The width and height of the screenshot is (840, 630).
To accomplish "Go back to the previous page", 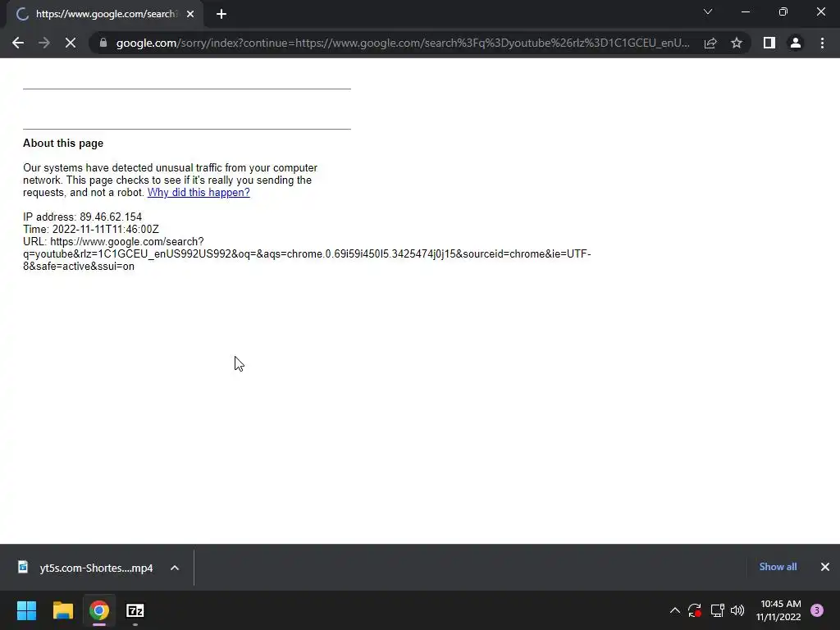I will (18, 43).
